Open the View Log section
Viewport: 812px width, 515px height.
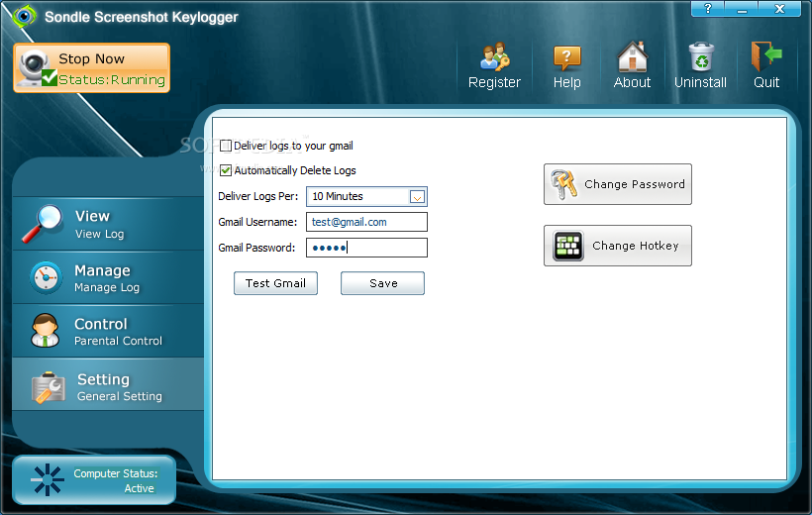(108, 224)
